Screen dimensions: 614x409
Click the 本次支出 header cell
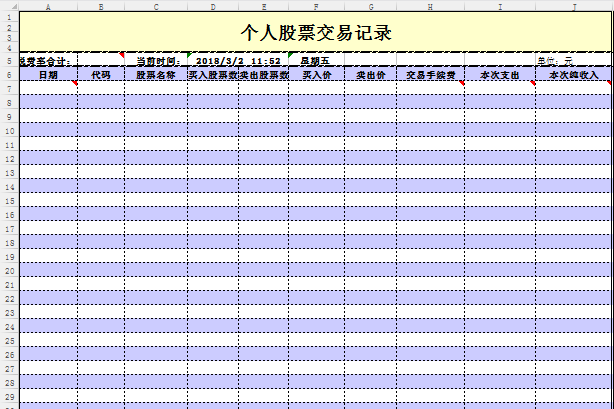(x=500, y=75)
